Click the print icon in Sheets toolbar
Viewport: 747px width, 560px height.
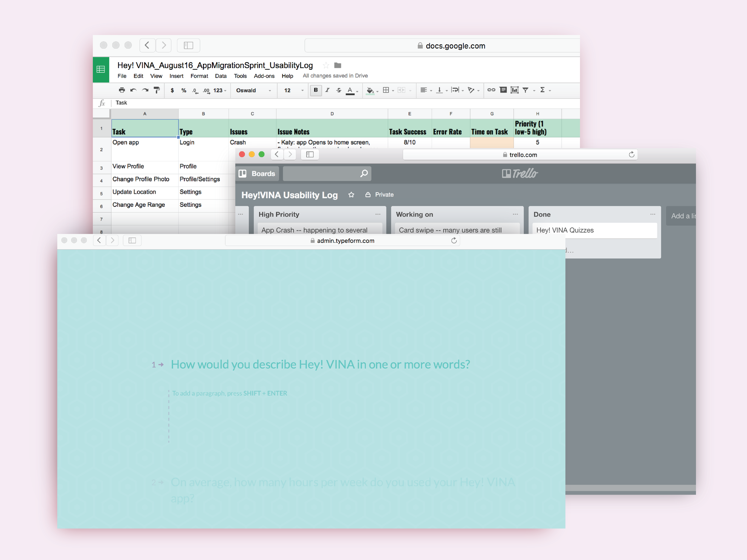click(x=122, y=90)
